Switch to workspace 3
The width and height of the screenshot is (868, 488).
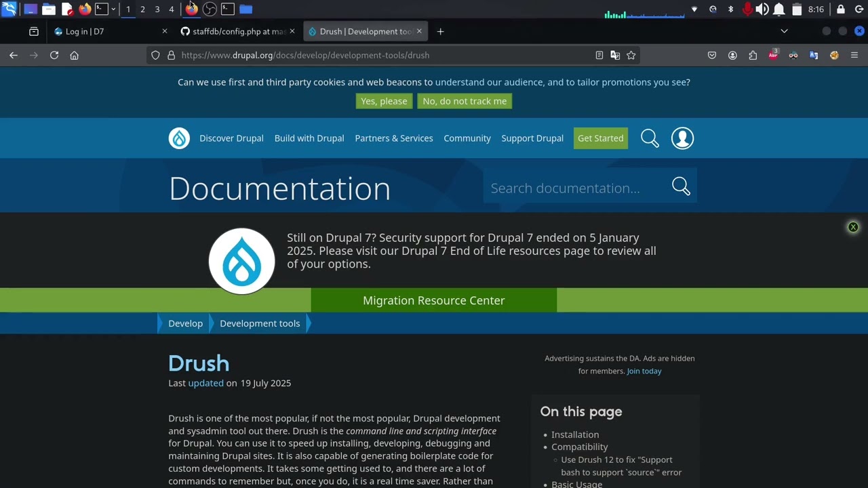[x=157, y=9]
